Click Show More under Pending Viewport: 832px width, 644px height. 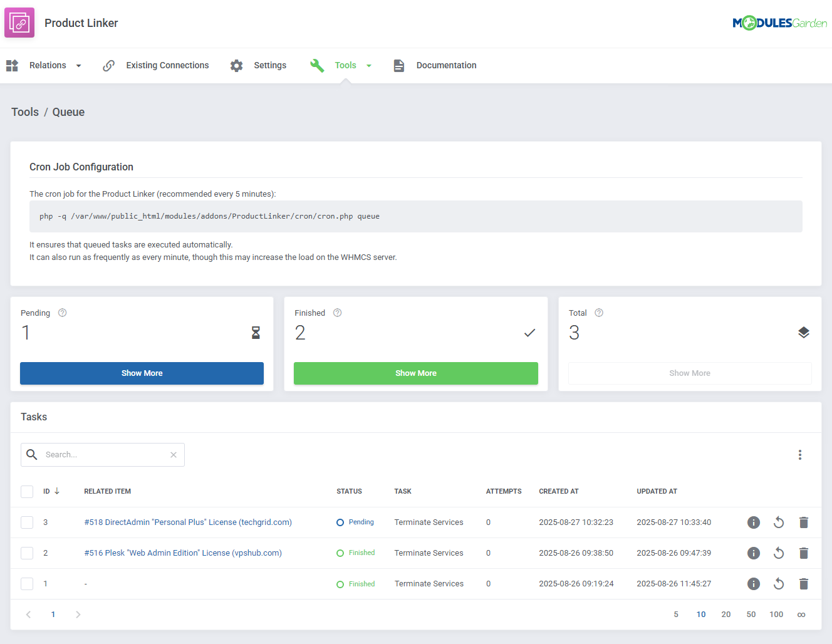pos(142,373)
